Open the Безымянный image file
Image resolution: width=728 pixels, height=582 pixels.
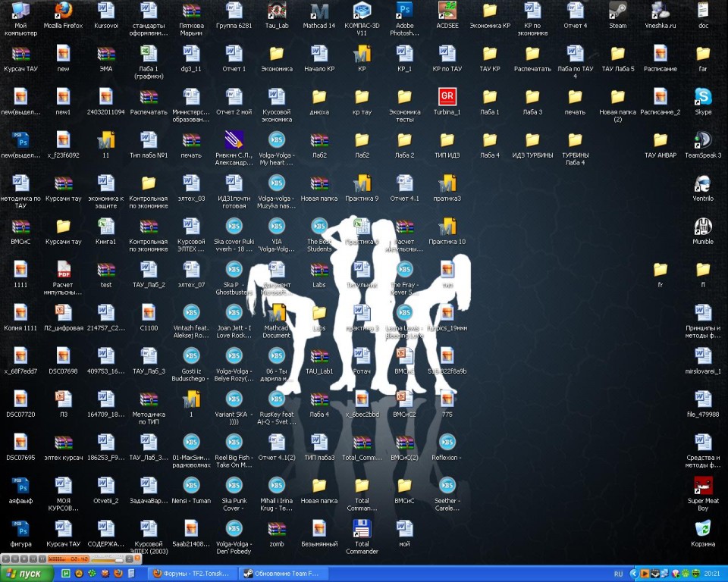click(x=319, y=533)
